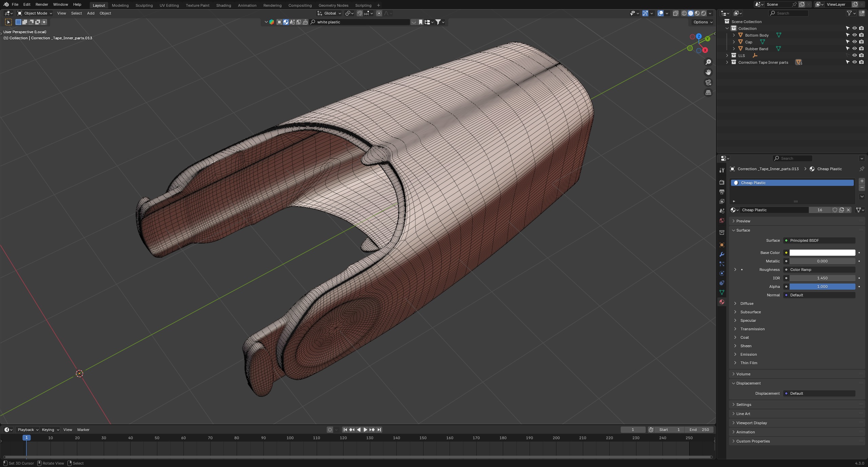Click the pin icon in properties header

click(x=862, y=169)
